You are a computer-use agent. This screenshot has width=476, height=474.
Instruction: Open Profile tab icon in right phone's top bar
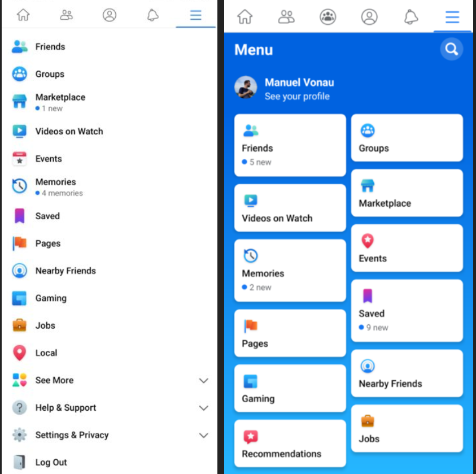369,17
